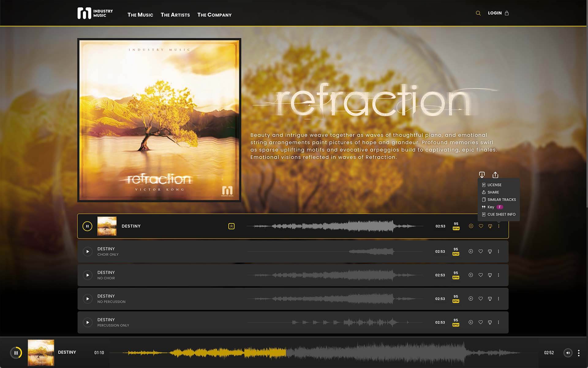Add main Destiny track to playlist

pos(471,226)
